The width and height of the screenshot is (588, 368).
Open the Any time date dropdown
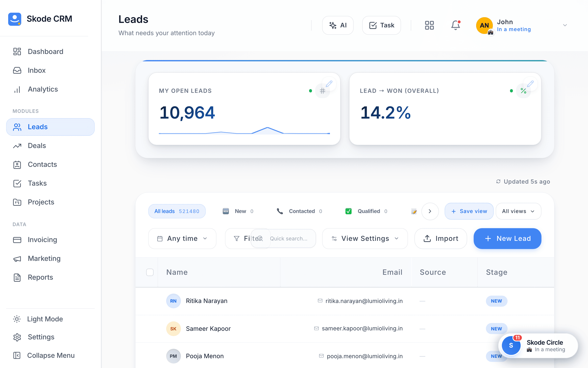(x=182, y=239)
